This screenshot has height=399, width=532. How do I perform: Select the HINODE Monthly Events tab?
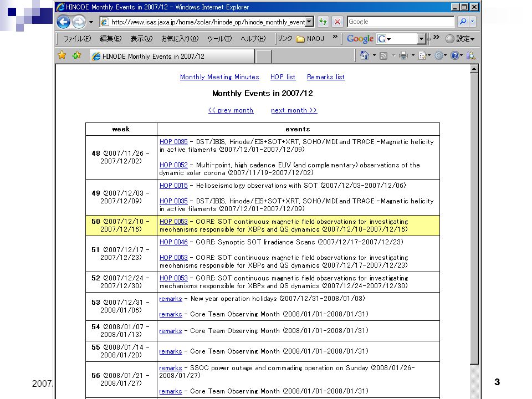(172, 57)
